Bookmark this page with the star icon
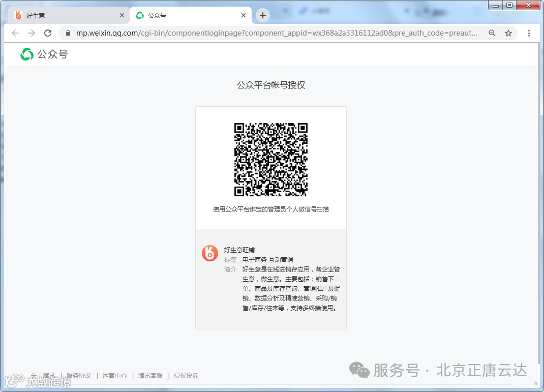 (508, 33)
